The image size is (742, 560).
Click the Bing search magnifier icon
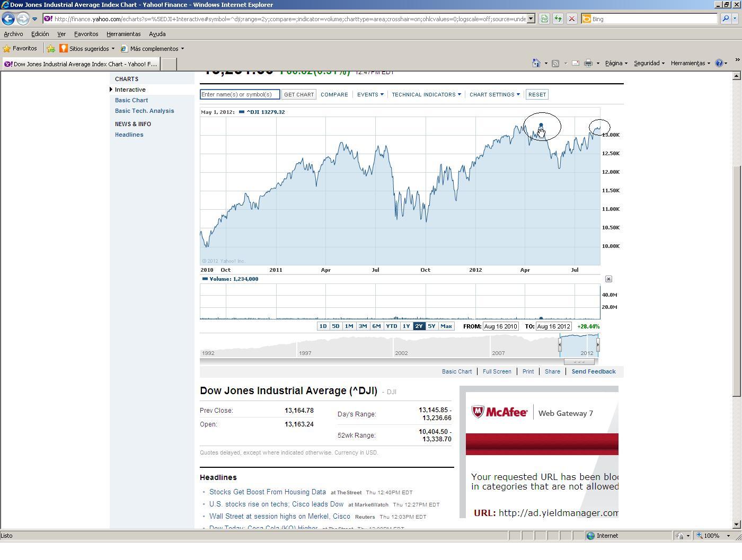(x=726, y=19)
